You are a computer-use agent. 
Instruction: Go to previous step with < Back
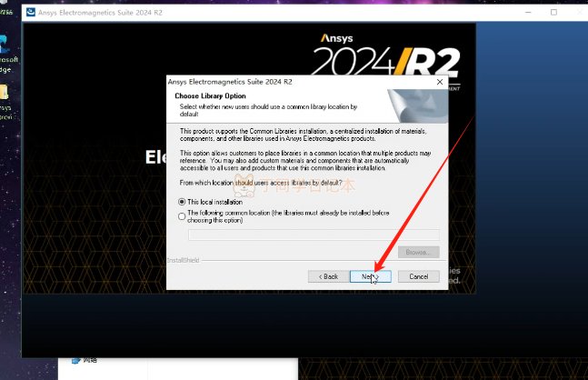[x=328, y=276]
